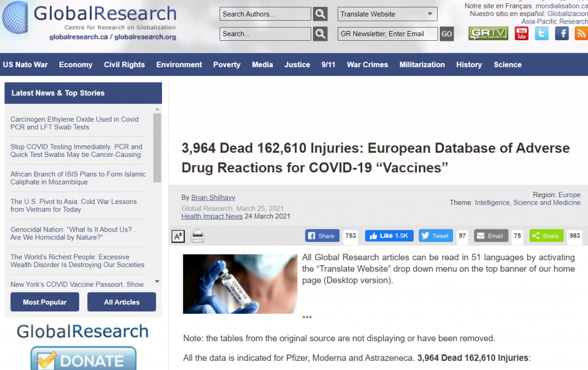588x370 pixels.
Task: Change article font size icon
Action: pos(178,236)
